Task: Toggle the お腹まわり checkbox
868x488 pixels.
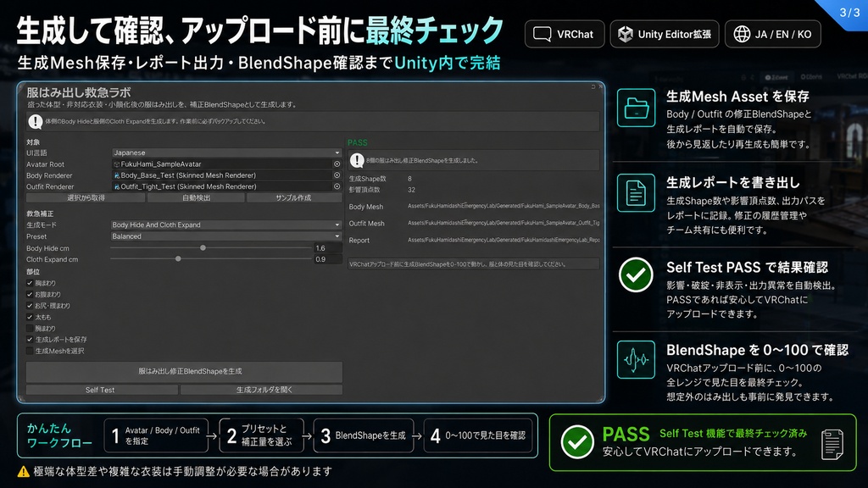Action: coord(30,294)
